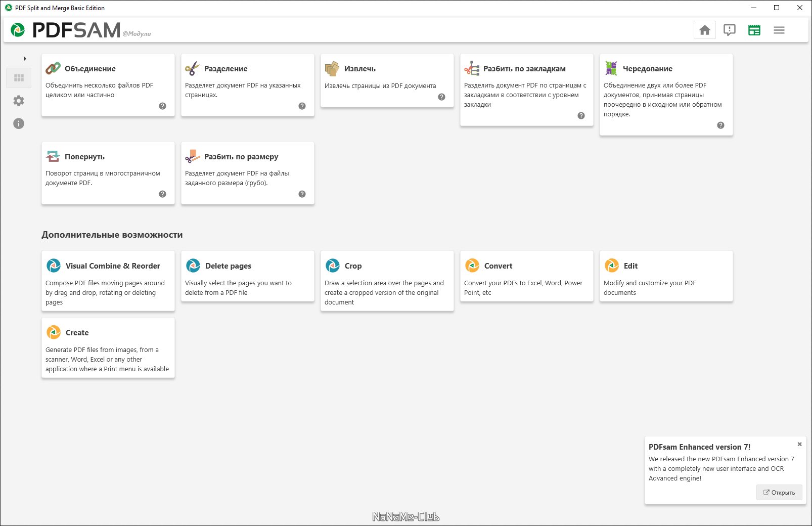Screen dimensions: 812x526
Task: Open the Edit title
Action: [630, 266]
